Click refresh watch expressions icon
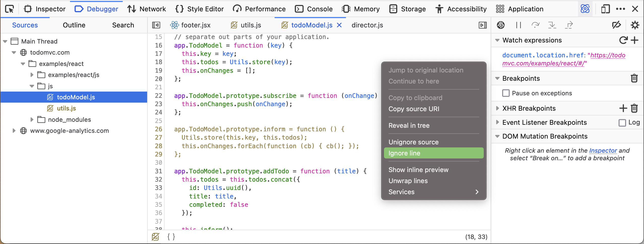Image resolution: width=644 pixels, height=244 pixels. [623, 40]
